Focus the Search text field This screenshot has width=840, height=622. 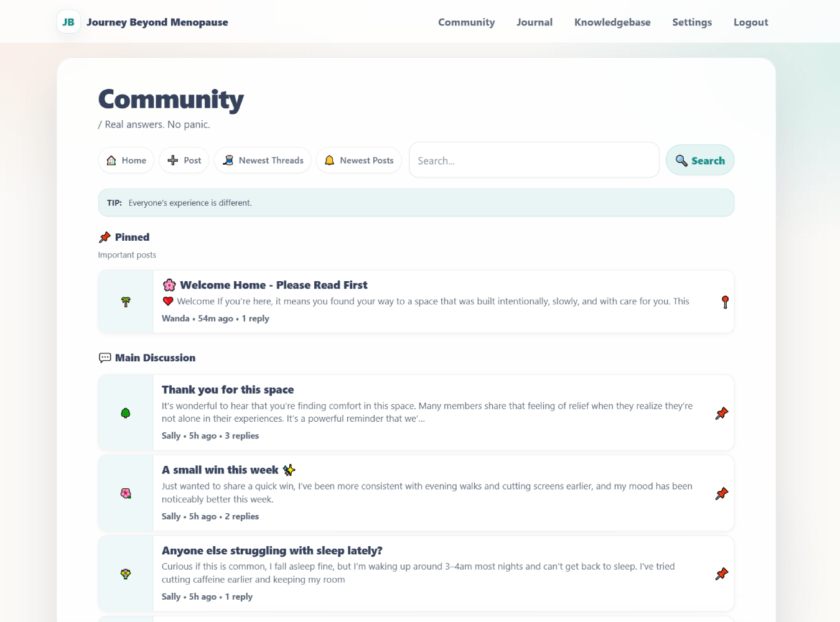point(533,160)
